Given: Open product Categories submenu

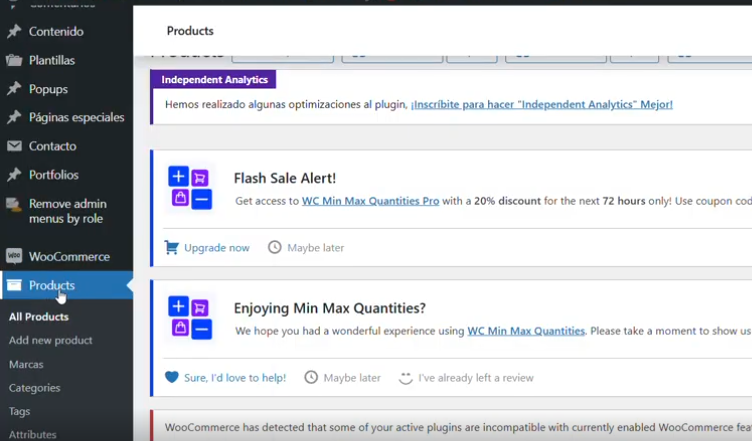Looking at the screenshot, I should [x=34, y=388].
